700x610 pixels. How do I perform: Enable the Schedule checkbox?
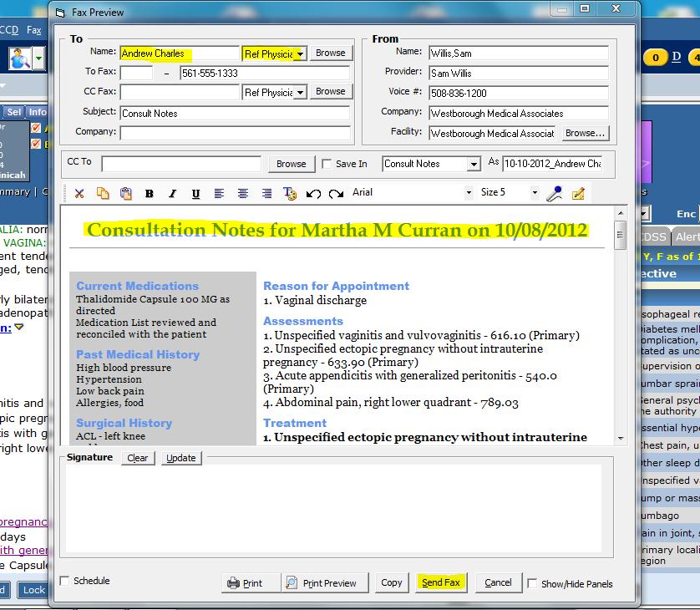point(63,581)
